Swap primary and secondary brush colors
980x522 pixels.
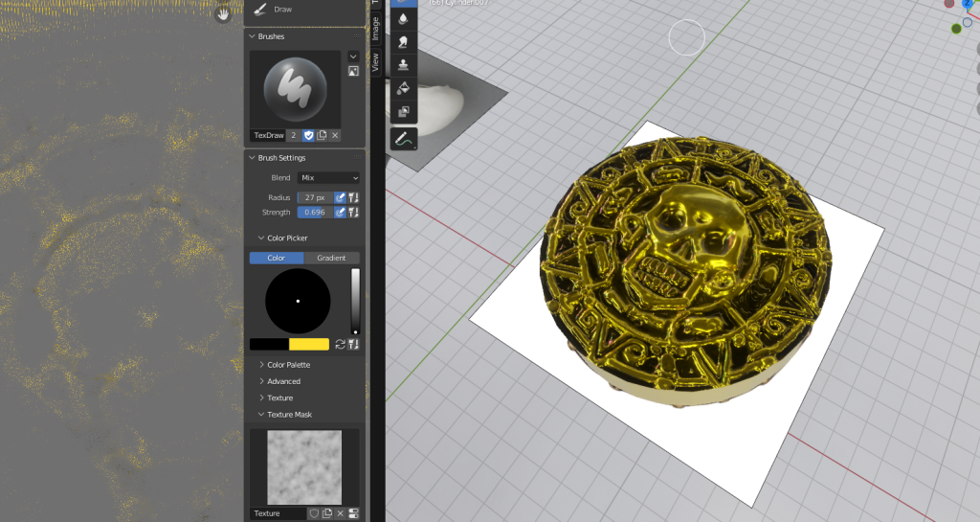[340, 345]
